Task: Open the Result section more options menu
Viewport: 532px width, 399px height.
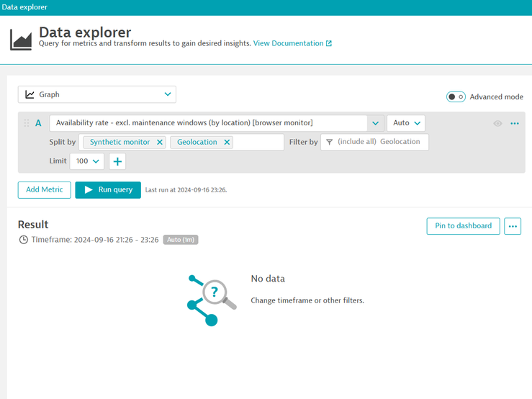Action: tap(513, 226)
